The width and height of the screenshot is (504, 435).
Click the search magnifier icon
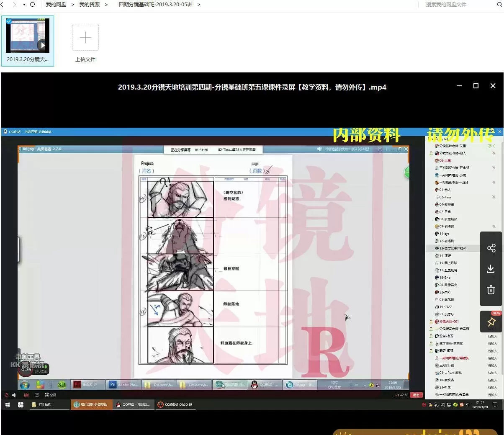tap(499, 5)
